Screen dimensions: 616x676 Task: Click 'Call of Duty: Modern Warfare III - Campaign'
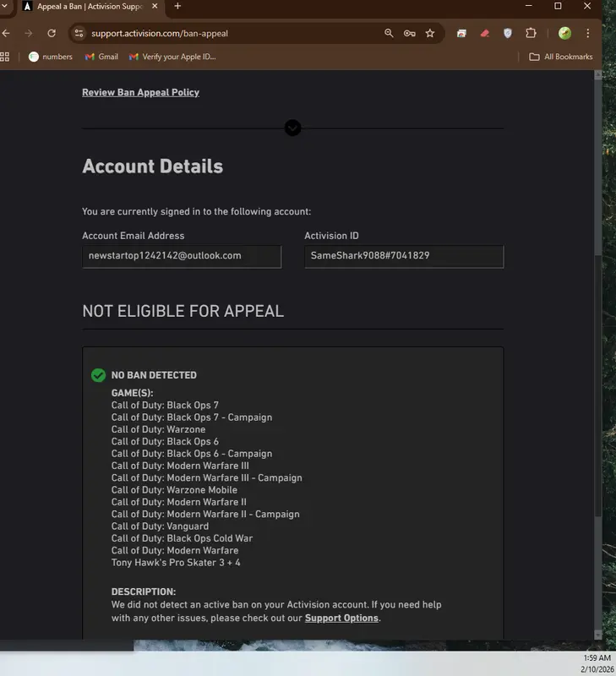click(206, 477)
